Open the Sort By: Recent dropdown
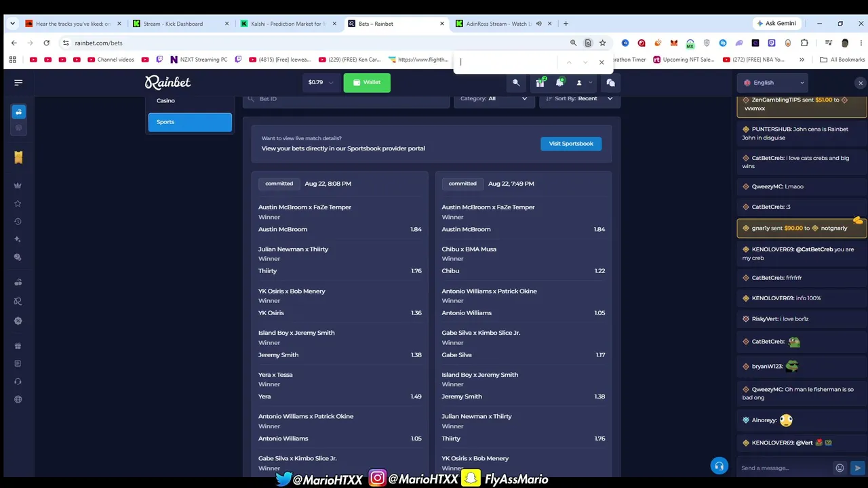Viewport: 868px width, 488px height. click(578, 99)
